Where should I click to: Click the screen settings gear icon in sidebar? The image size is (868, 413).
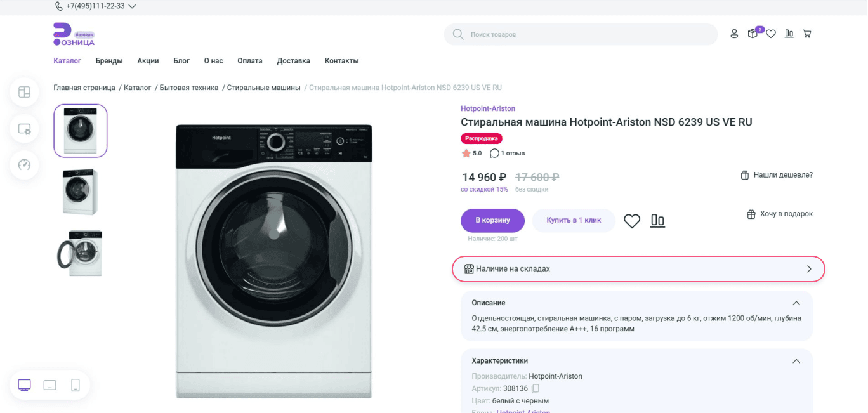point(24,129)
